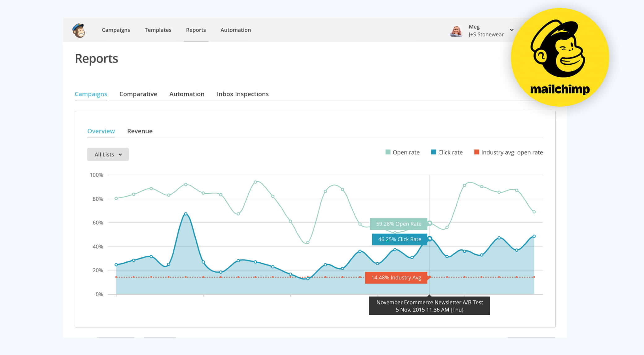Viewport: 644px width, 355px height.
Task: Click the 46.25% Click Rate tooltip bubble
Action: click(399, 239)
